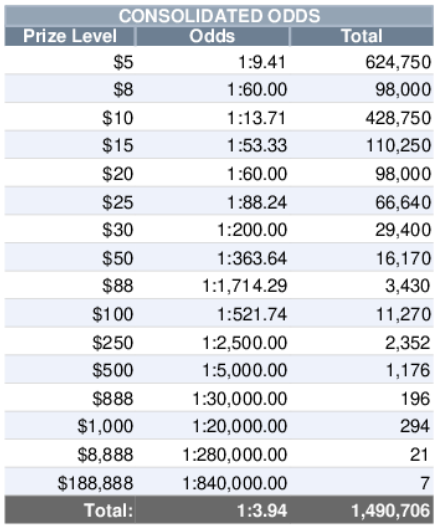Click the 110,250 total value
The height and width of the screenshot is (529, 439).
pyautogui.click(x=399, y=146)
